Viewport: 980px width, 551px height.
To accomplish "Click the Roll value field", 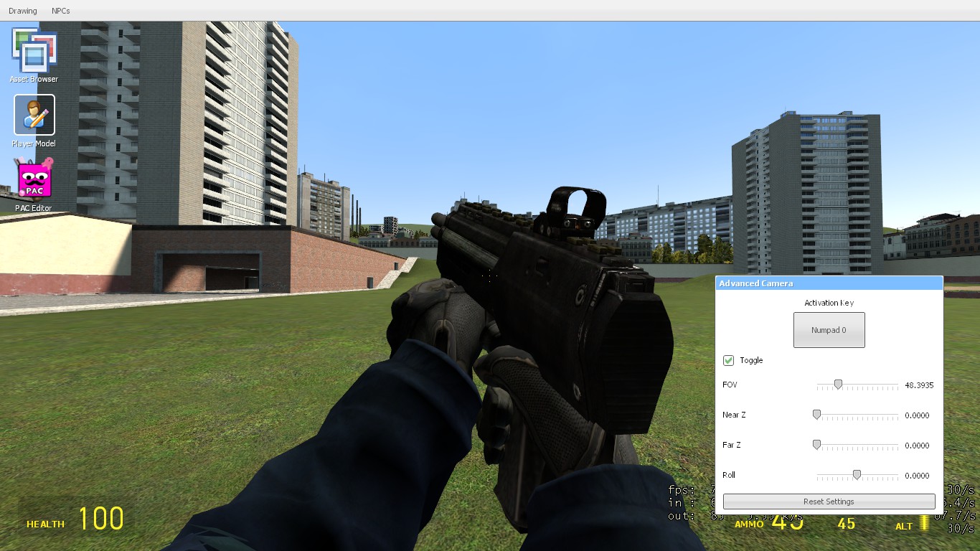I will point(918,476).
